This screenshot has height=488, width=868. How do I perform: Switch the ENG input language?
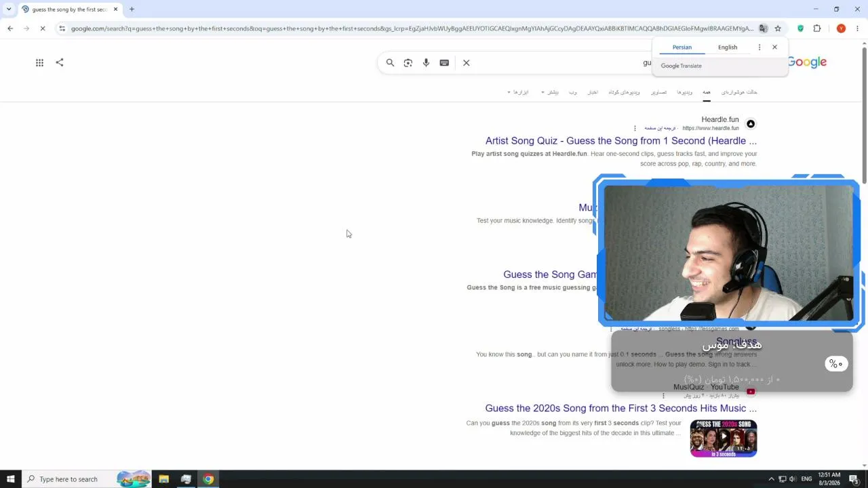806,479
